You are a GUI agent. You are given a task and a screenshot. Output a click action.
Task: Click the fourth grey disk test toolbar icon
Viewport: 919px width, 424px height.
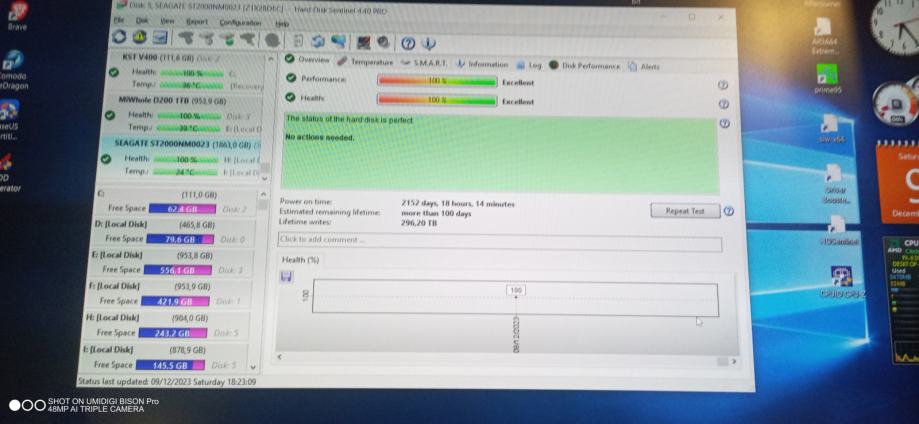click(248, 39)
